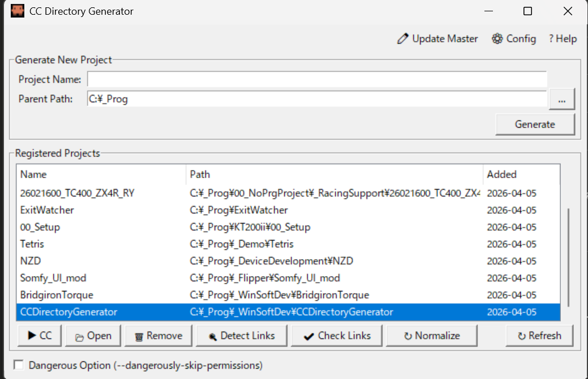The height and width of the screenshot is (379, 588).
Task: Click the Parent Path input field
Action: click(x=317, y=99)
